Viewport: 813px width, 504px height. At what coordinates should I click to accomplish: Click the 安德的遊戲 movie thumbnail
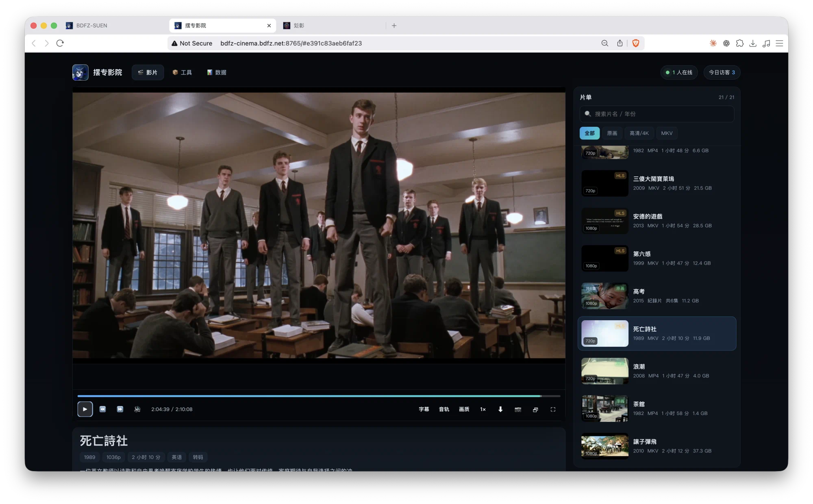[x=605, y=221]
